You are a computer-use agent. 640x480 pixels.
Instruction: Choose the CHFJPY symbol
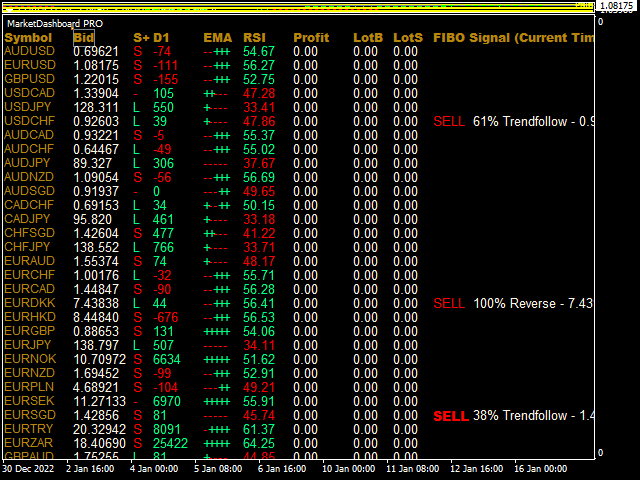tap(27, 247)
